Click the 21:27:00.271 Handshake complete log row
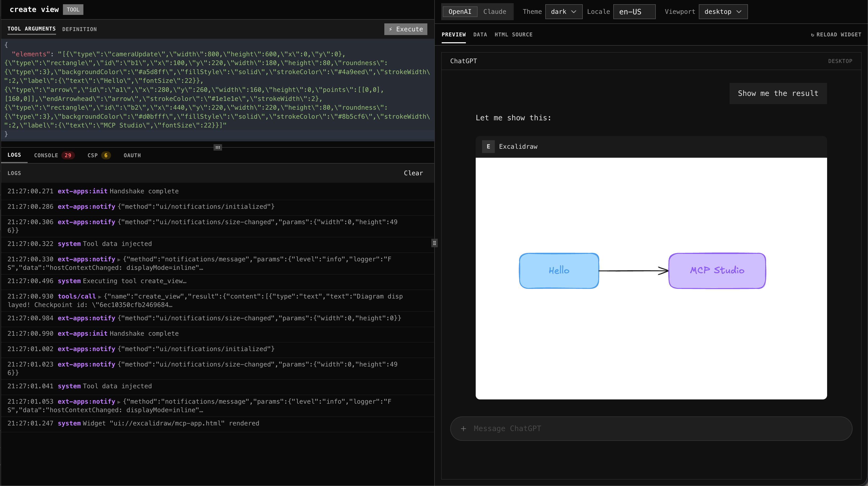Screen dimensions: 868x486 click(x=217, y=191)
